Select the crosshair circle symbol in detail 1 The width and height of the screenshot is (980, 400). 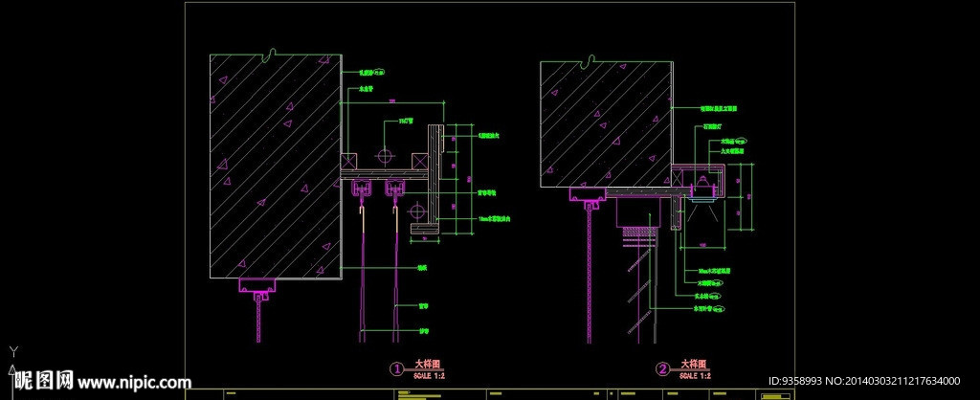pyautogui.click(x=386, y=155)
